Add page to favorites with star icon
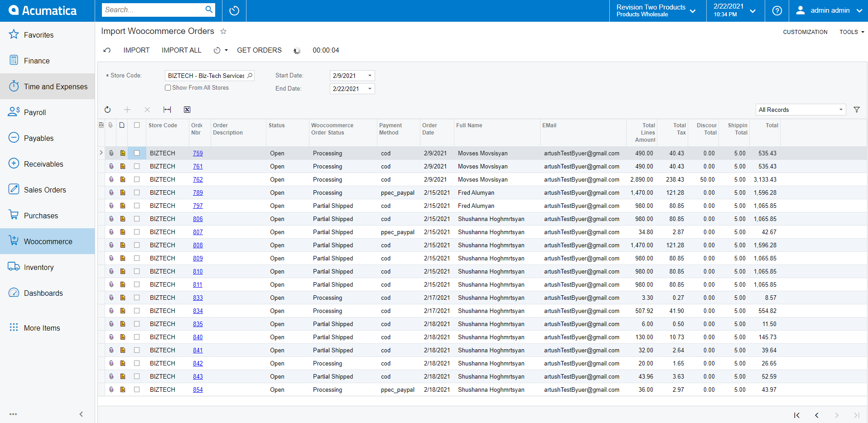Screen dimensions: 868x423 point(223,31)
